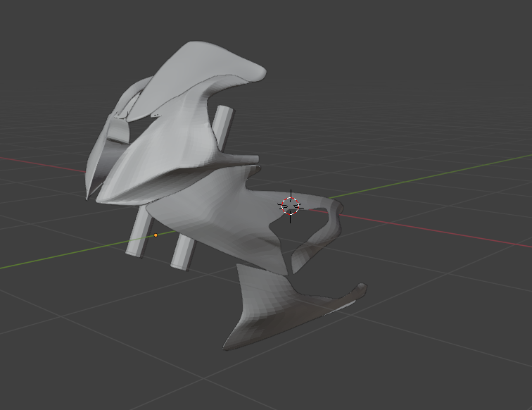Click the orange object origin dot
The height and width of the screenshot is (410, 532).
point(156,235)
